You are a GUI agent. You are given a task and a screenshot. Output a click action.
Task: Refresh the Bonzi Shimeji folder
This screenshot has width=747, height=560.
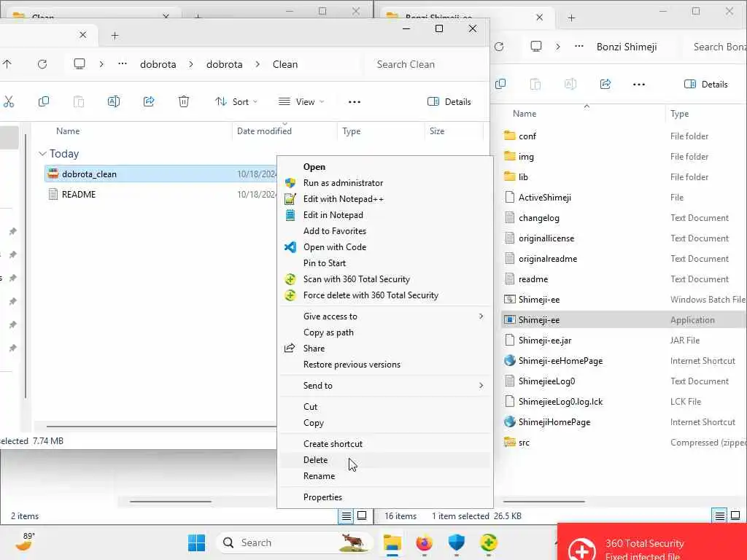pos(499,47)
